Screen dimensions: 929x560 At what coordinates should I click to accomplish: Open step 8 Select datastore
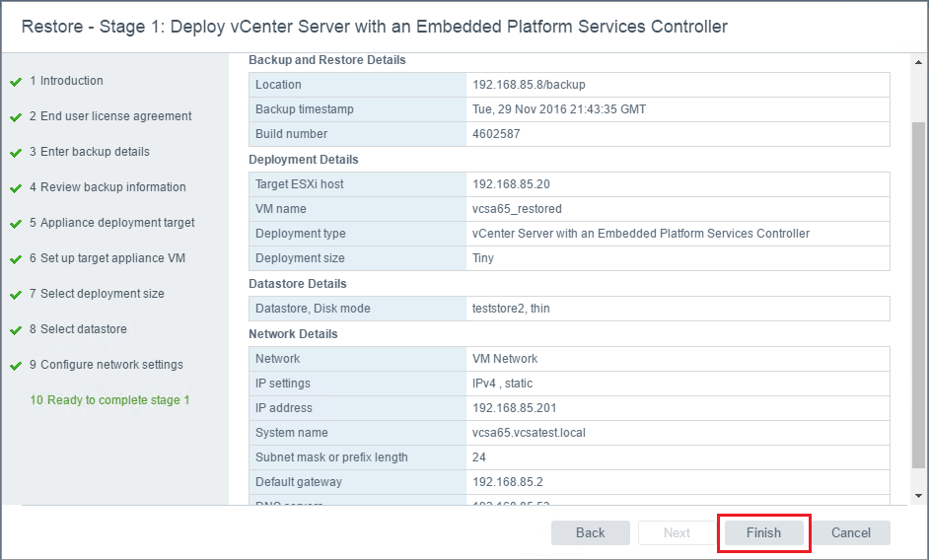78,329
